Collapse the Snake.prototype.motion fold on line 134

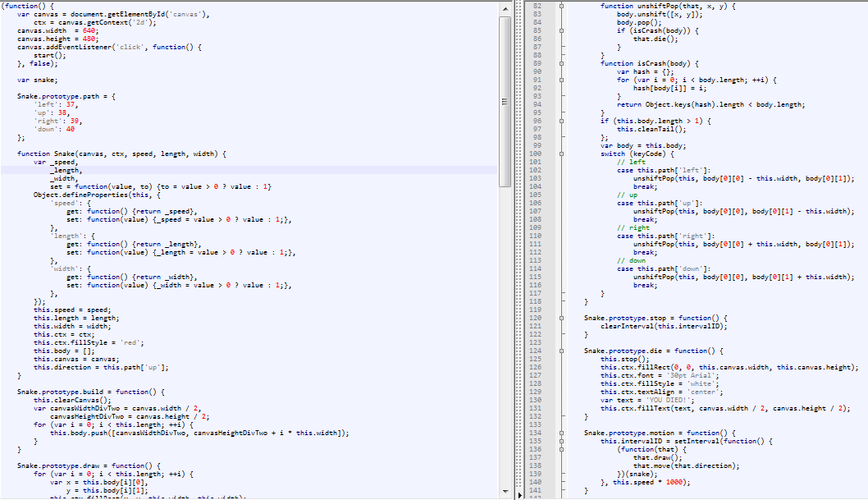point(561,433)
